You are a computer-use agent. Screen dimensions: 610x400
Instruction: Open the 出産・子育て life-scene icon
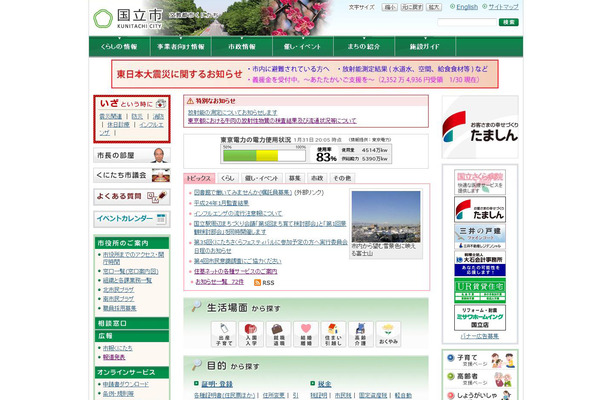[224, 334]
